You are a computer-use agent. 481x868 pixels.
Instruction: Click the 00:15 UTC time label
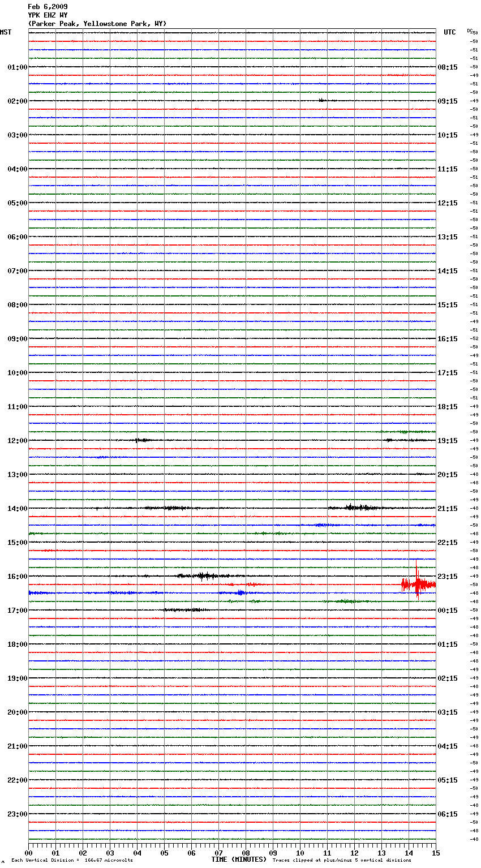click(448, 611)
